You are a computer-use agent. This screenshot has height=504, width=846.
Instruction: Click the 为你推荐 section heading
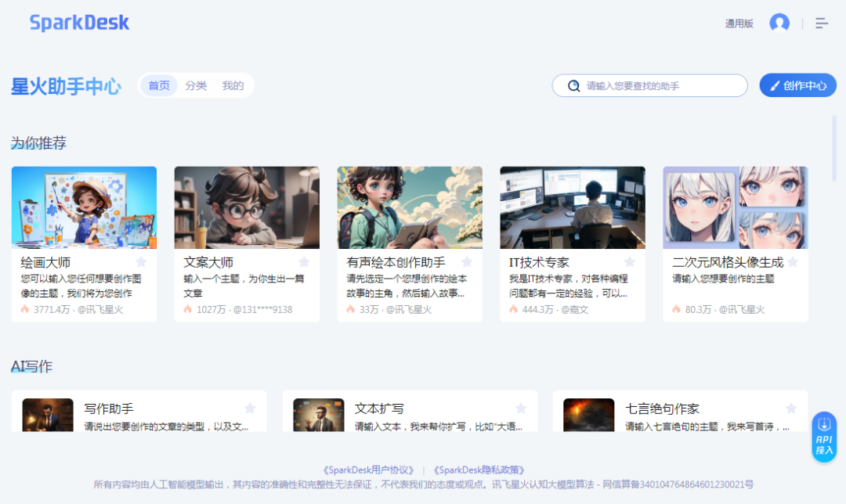point(39,143)
